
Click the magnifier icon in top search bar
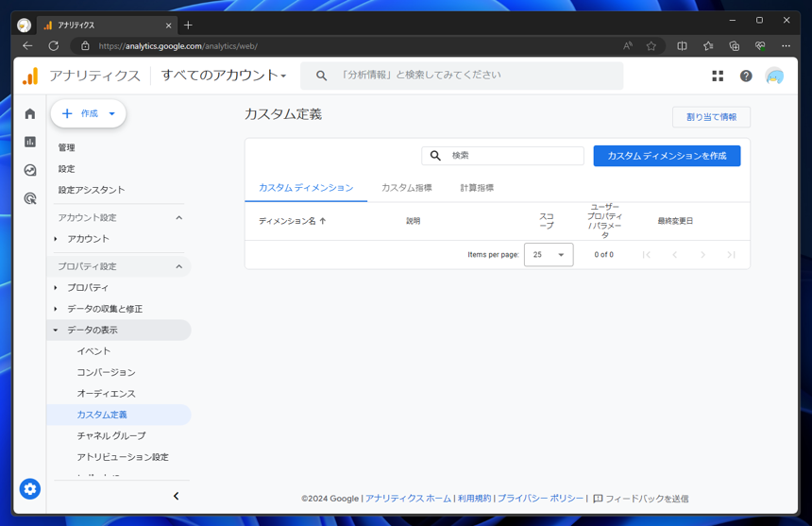click(321, 76)
